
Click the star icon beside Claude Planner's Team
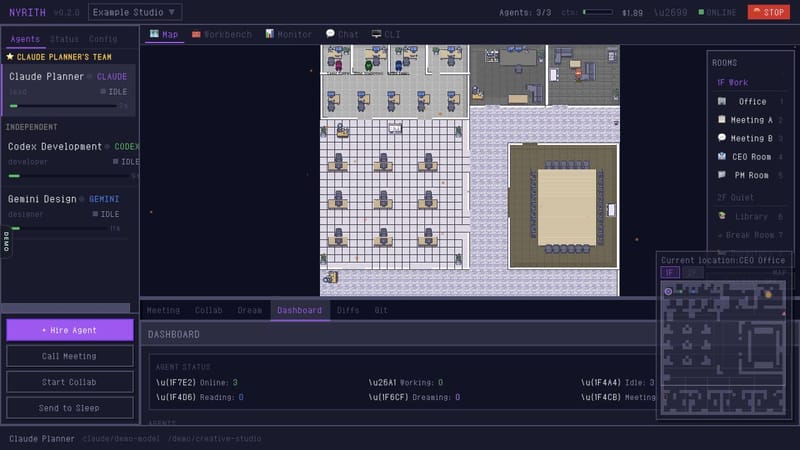point(10,57)
